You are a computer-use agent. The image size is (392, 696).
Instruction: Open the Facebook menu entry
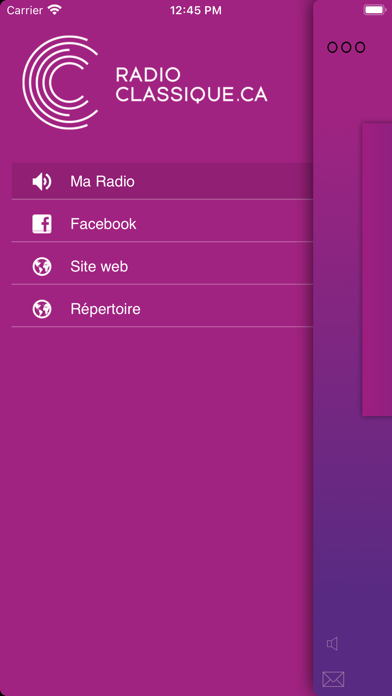tap(162, 224)
